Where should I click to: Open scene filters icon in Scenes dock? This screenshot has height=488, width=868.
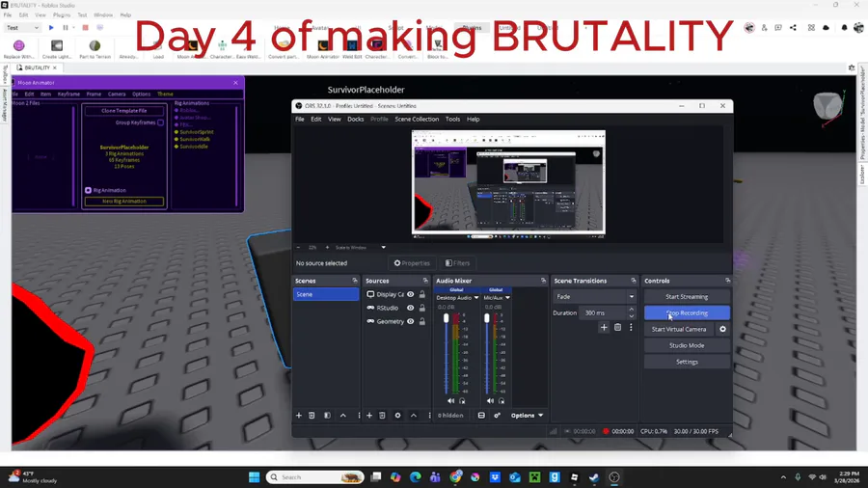tap(327, 416)
